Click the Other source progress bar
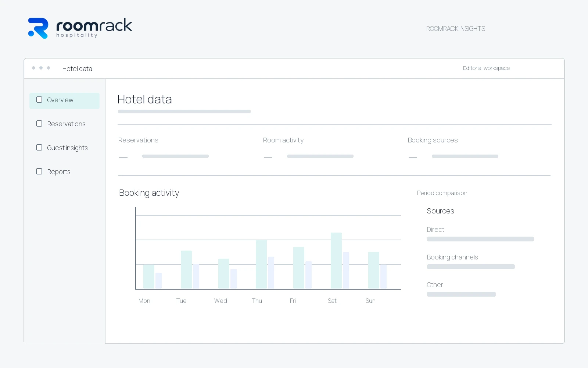 461,294
